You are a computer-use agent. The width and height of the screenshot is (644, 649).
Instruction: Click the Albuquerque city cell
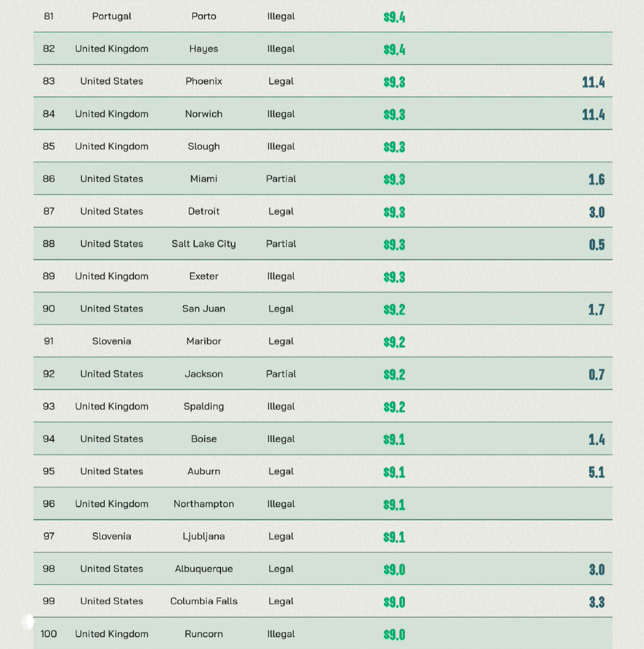point(204,569)
